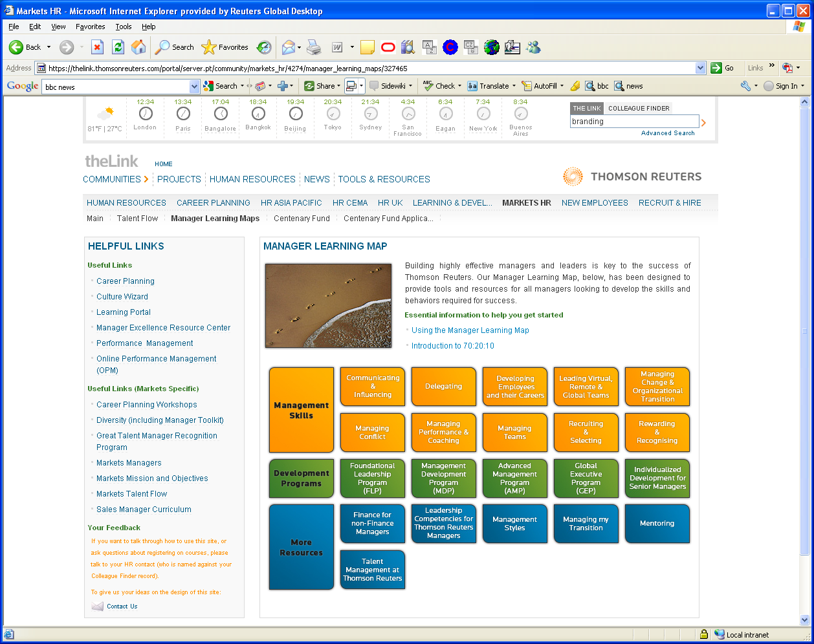Go to the browser Home page icon
This screenshot has height=644, width=814.
click(x=138, y=47)
